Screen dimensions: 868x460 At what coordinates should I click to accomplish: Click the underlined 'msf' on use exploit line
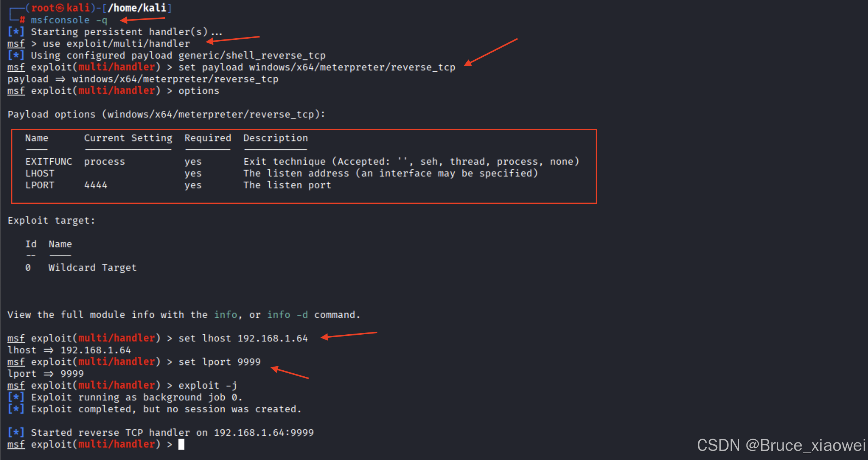(x=16, y=44)
